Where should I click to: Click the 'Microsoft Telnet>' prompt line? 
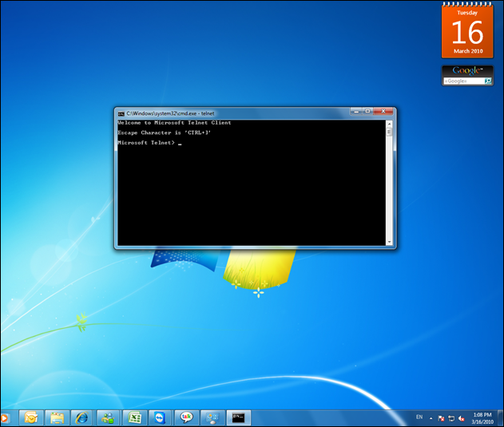point(146,143)
